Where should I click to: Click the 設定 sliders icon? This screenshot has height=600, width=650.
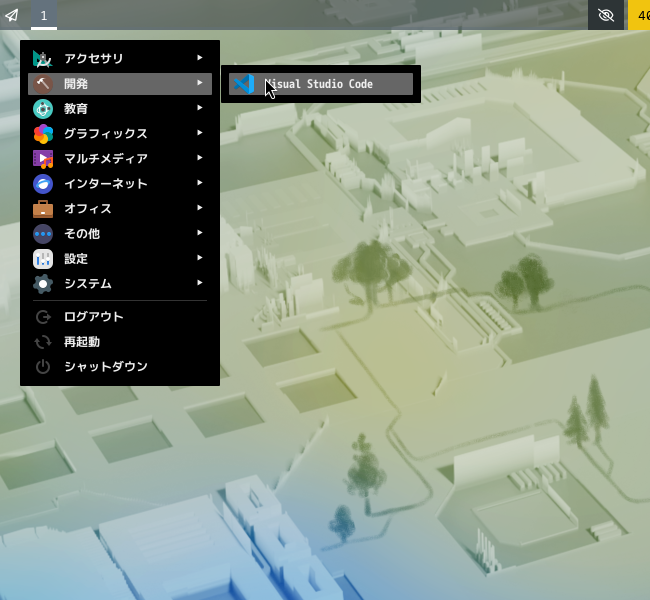[43, 259]
